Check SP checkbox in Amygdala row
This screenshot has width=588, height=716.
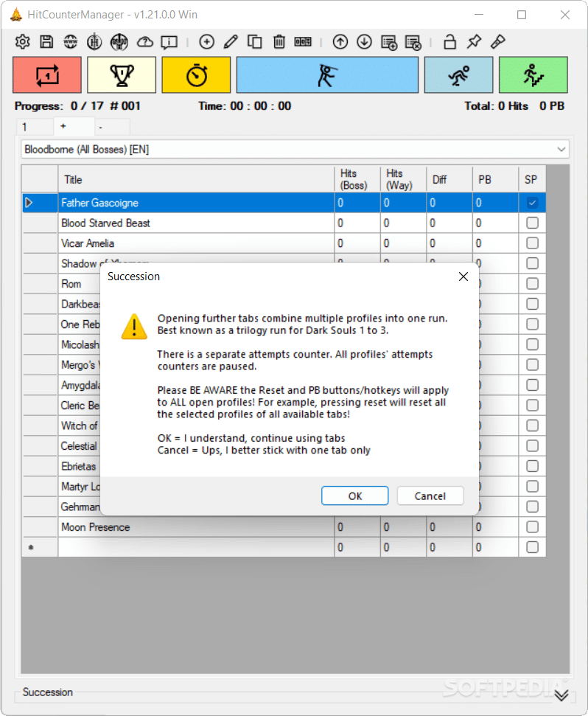click(x=532, y=385)
